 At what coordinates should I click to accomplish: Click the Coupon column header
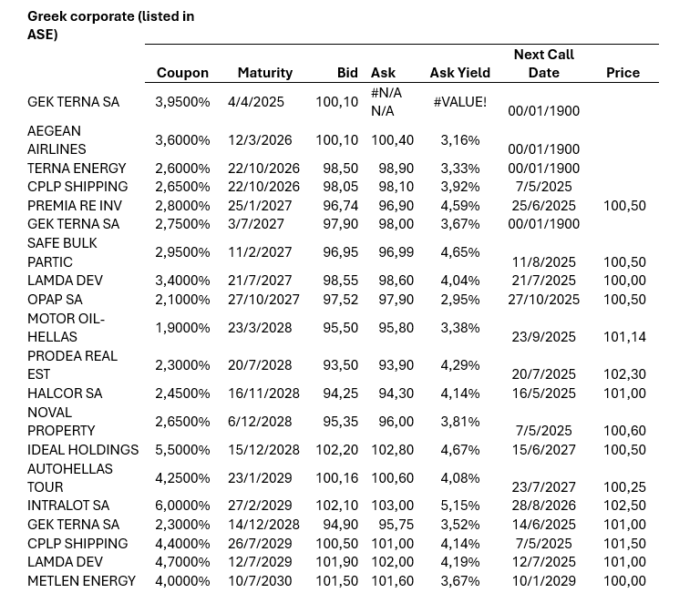click(182, 73)
